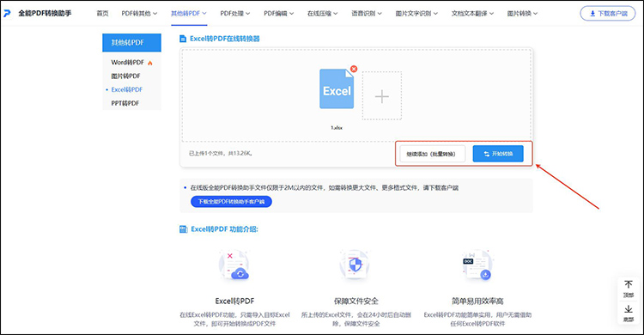Expand the 文档文本翻译 dropdown menu
This screenshot has width=644, height=335.
(472, 13)
